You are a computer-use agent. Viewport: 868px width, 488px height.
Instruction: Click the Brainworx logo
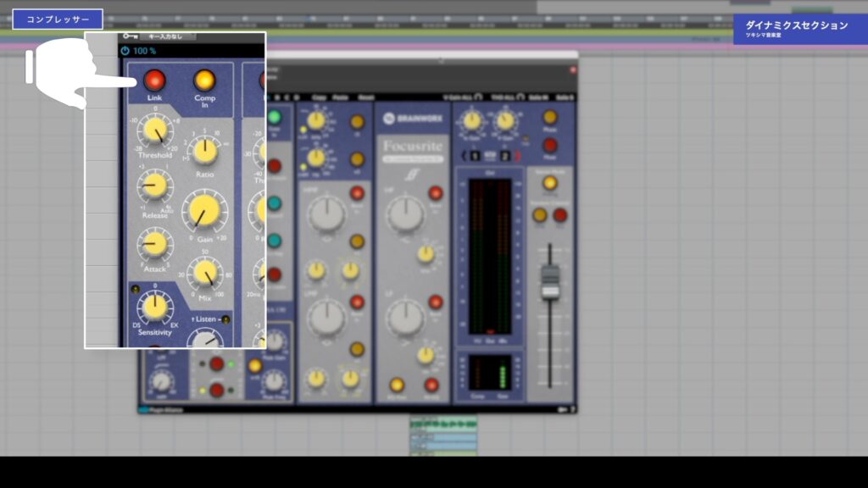point(413,119)
